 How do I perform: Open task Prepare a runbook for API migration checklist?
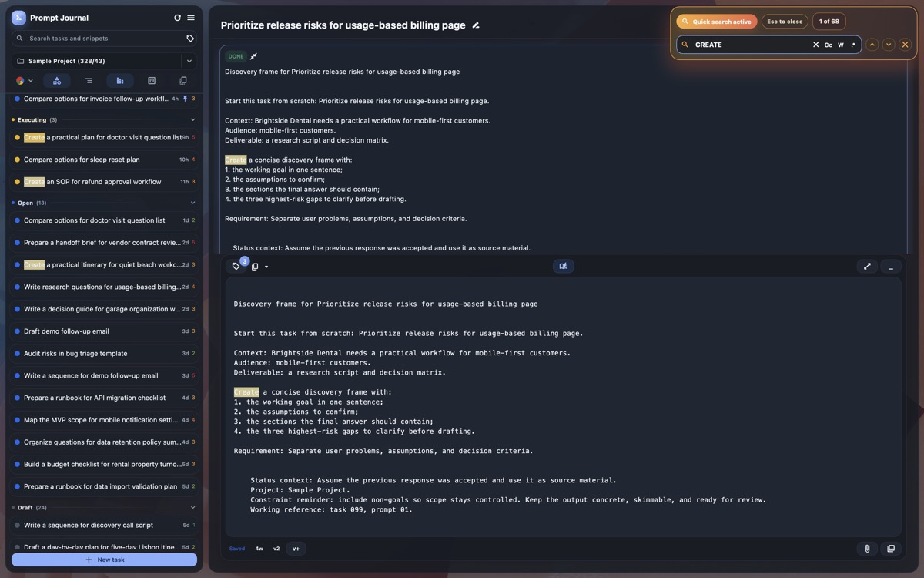coord(104,398)
